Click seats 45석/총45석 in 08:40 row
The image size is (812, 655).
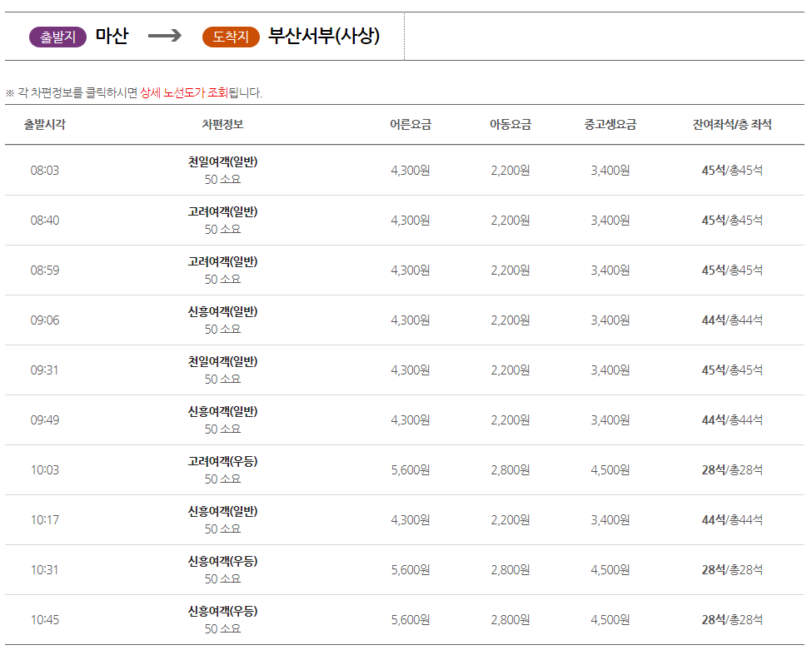tap(732, 221)
